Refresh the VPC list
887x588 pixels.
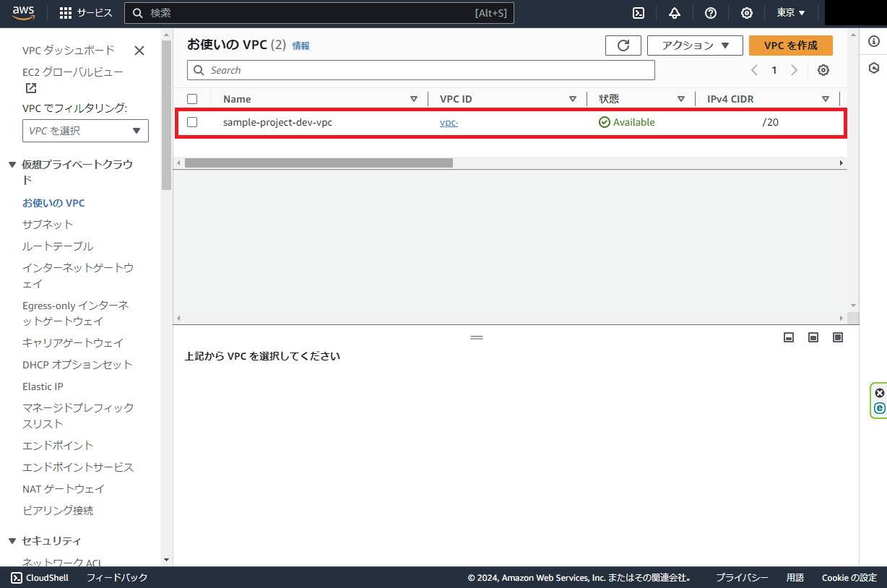tap(623, 46)
